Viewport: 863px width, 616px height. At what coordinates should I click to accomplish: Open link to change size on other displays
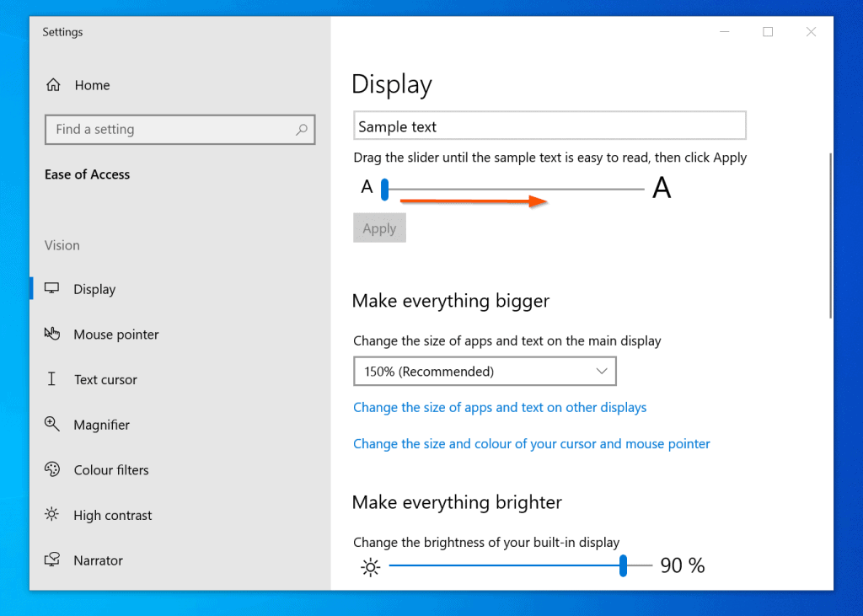click(x=500, y=407)
